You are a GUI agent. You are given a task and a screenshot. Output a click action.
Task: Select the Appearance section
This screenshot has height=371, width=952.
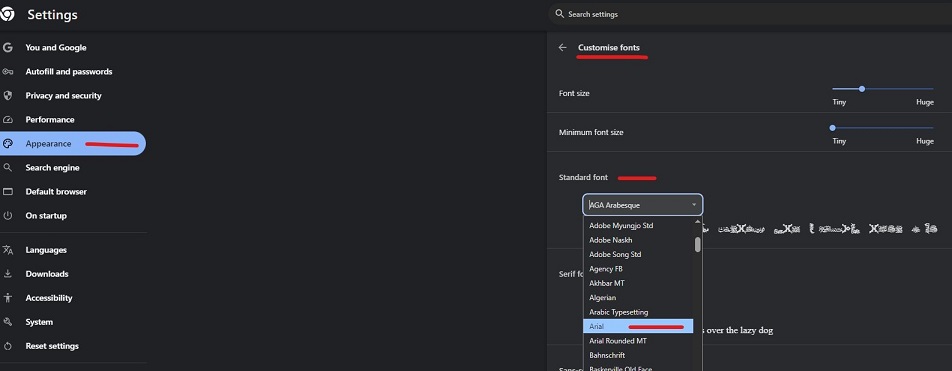(x=73, y=144)
